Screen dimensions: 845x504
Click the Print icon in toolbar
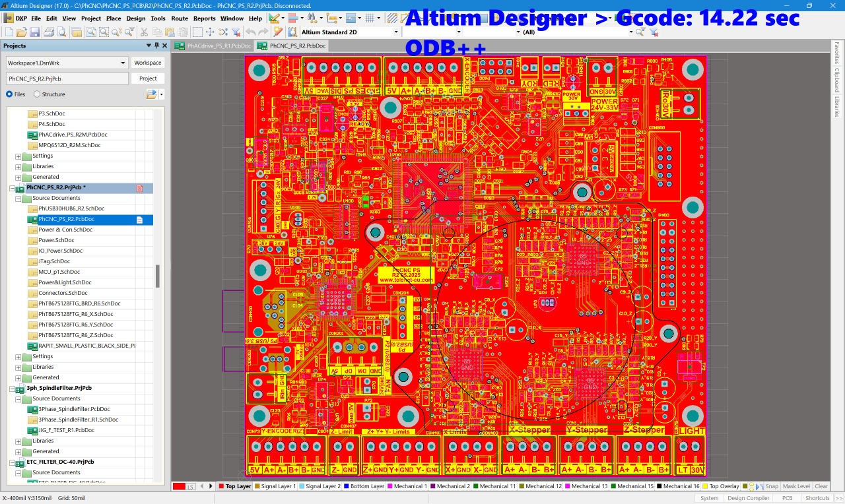[x=49, y=32]
